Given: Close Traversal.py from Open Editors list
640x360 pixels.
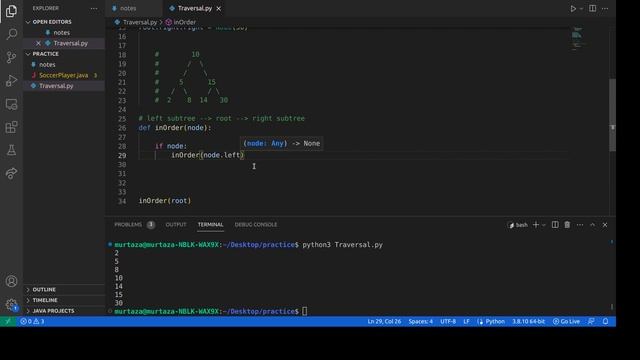Looking at the screenshot, I should (38, 43).
